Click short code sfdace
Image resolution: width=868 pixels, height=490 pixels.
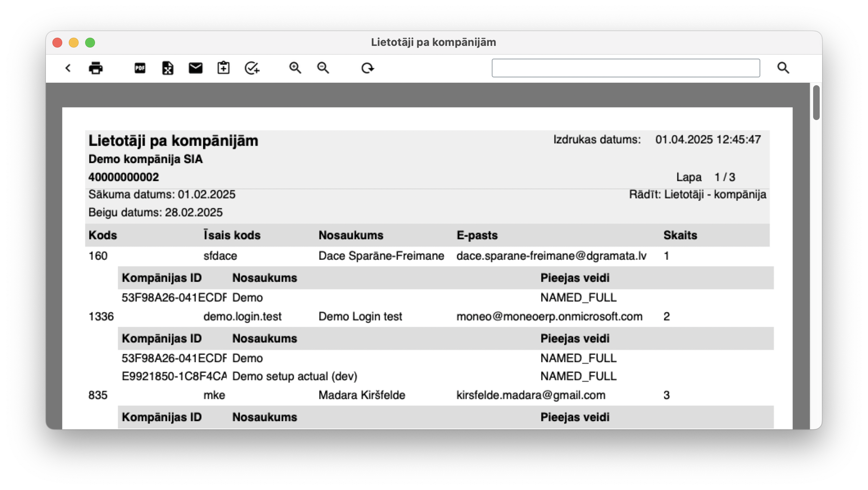pyautogui.click(x=220, y=256)
